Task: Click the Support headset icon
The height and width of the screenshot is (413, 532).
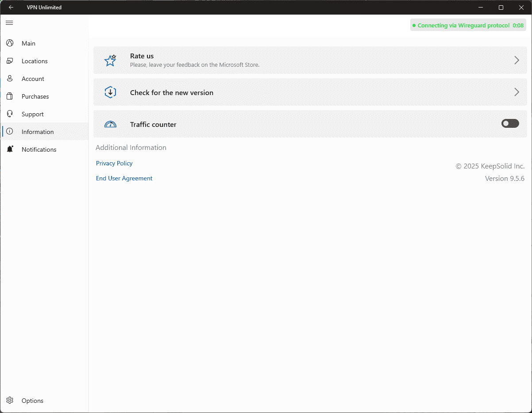Action: click(10, 114)
